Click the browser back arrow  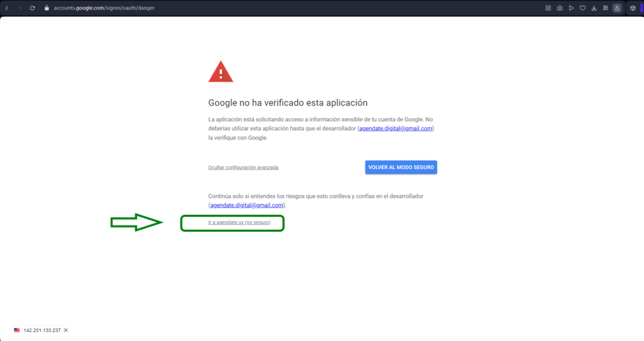7,8
